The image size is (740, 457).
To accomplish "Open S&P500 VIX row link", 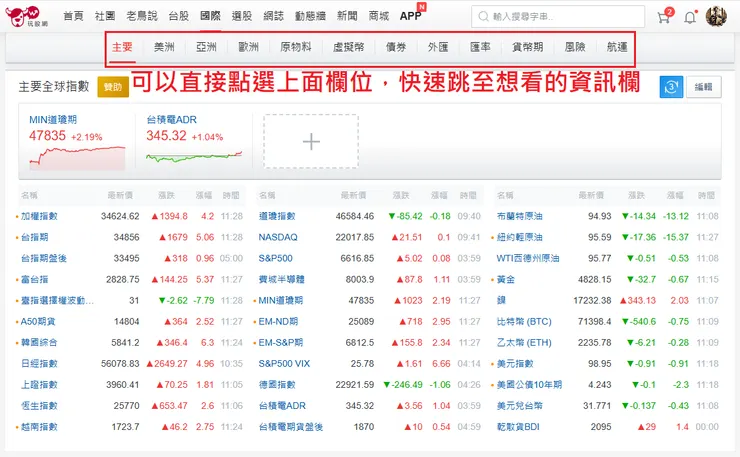I will (285, 364).
